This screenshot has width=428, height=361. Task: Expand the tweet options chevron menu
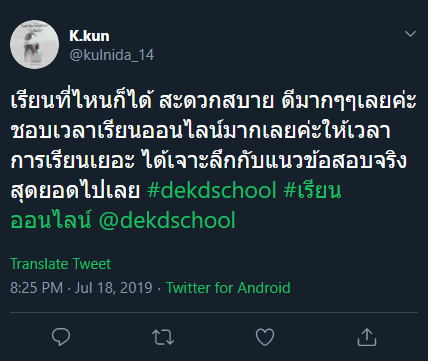410,34
